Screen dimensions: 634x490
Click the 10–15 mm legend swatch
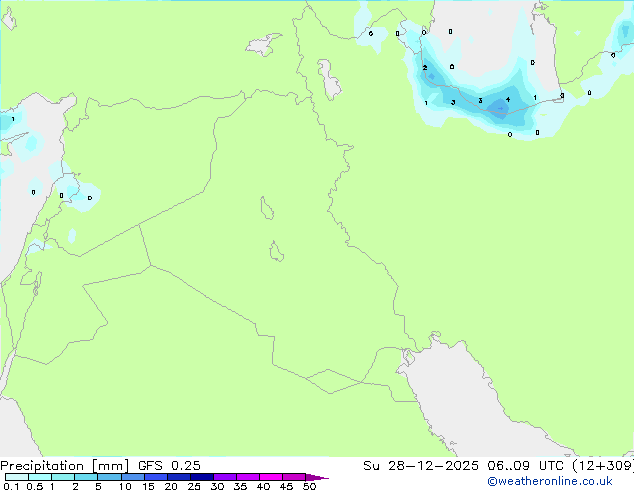133,477
